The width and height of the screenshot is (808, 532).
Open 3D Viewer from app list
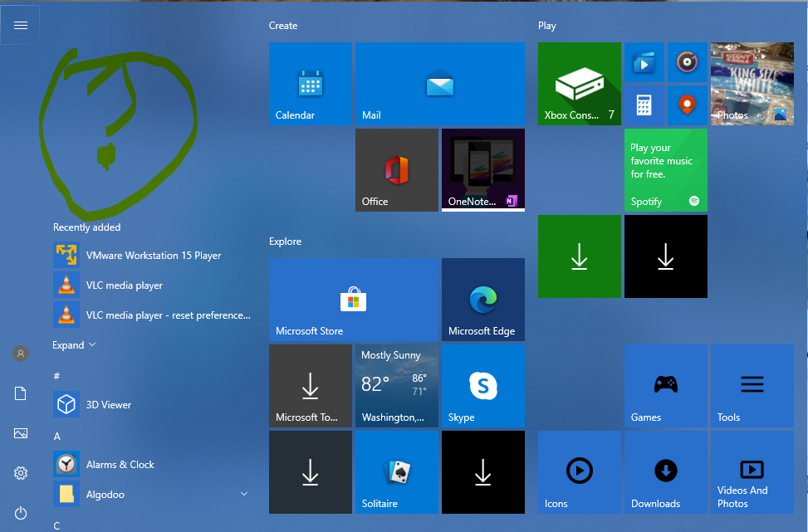153,404
